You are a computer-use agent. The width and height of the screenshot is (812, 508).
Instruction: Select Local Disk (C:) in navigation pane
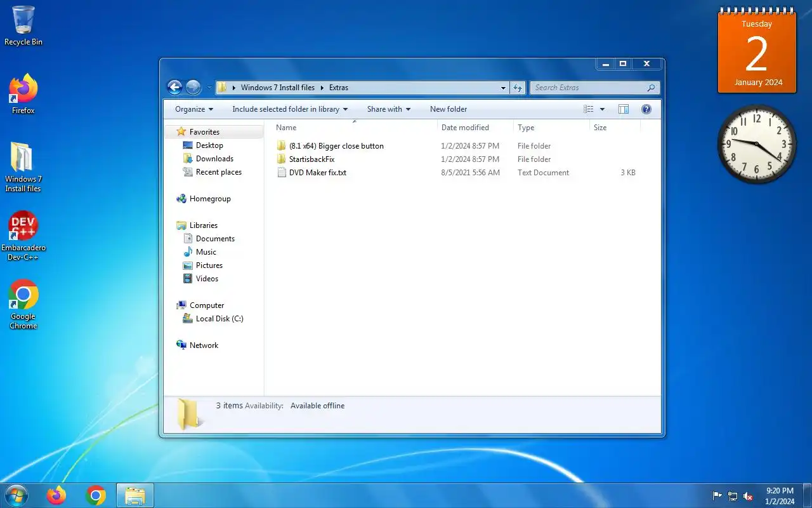[x=219, y=319]
